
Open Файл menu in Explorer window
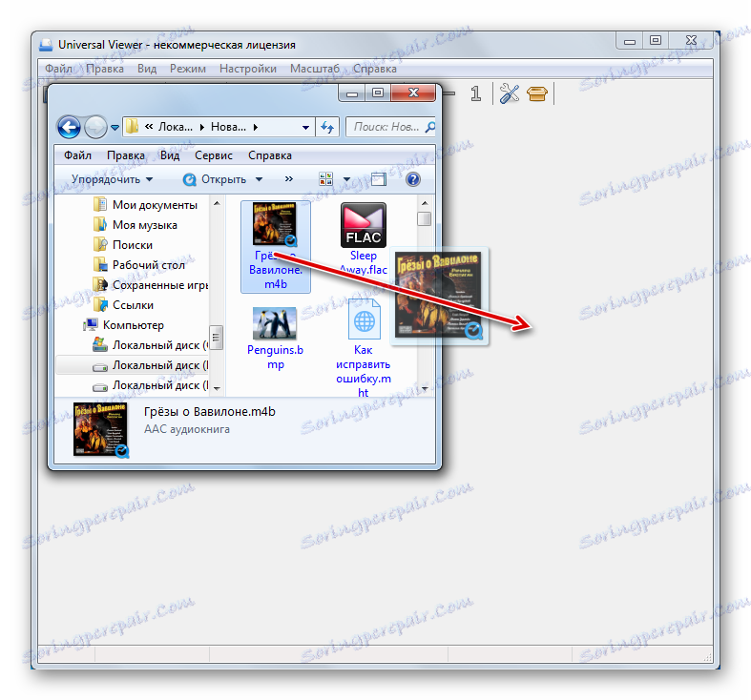tap(77, 155)
